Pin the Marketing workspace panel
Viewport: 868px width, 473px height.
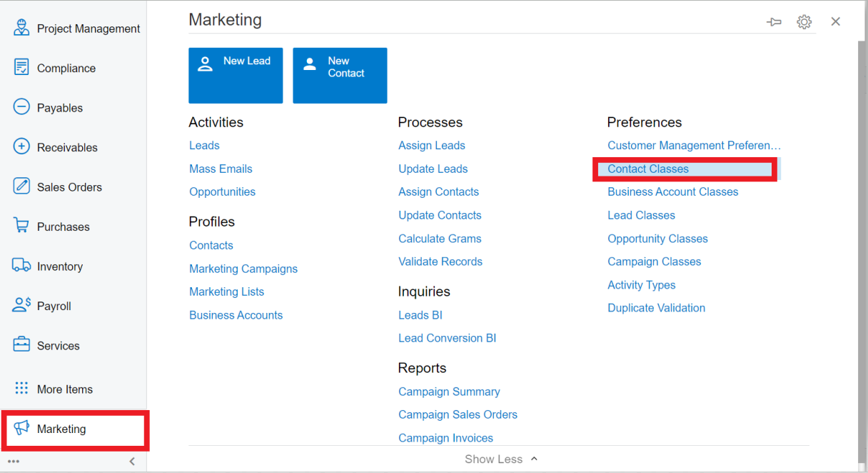point(774,22)
